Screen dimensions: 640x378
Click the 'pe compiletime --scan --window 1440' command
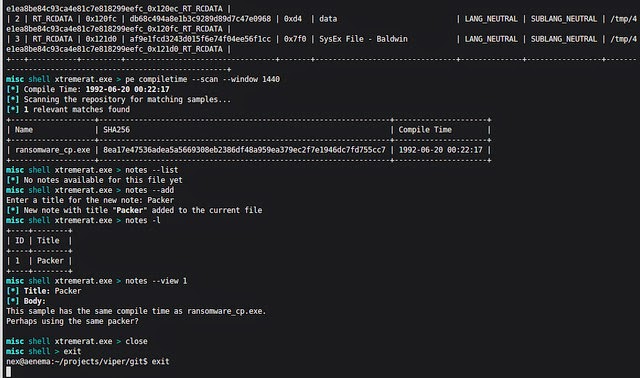click(x=202, y=79)
